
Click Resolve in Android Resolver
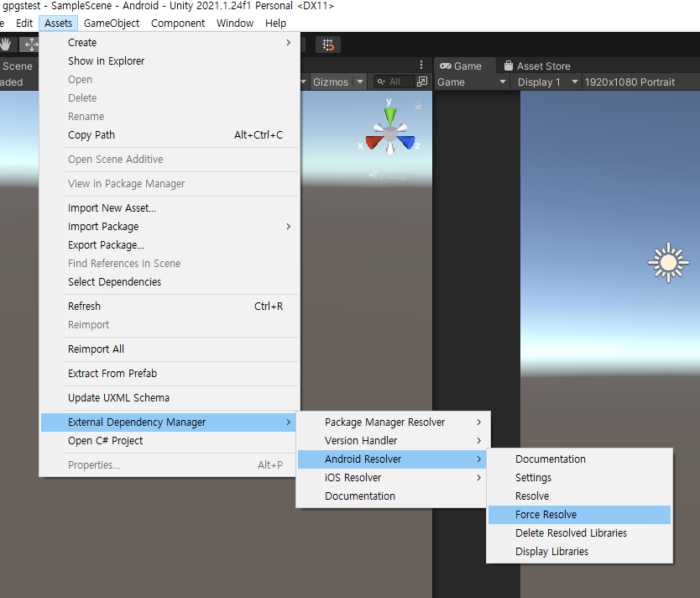point(579,496)
